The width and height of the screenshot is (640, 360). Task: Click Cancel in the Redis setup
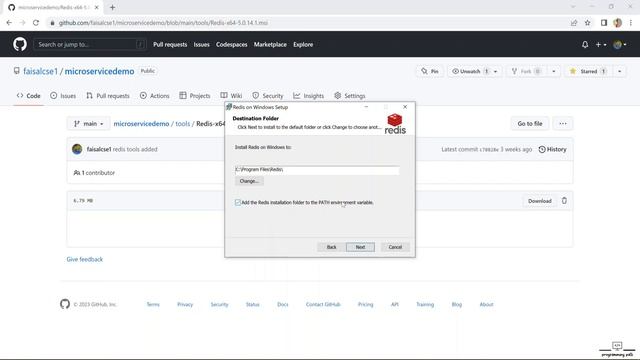coord(395,247)
